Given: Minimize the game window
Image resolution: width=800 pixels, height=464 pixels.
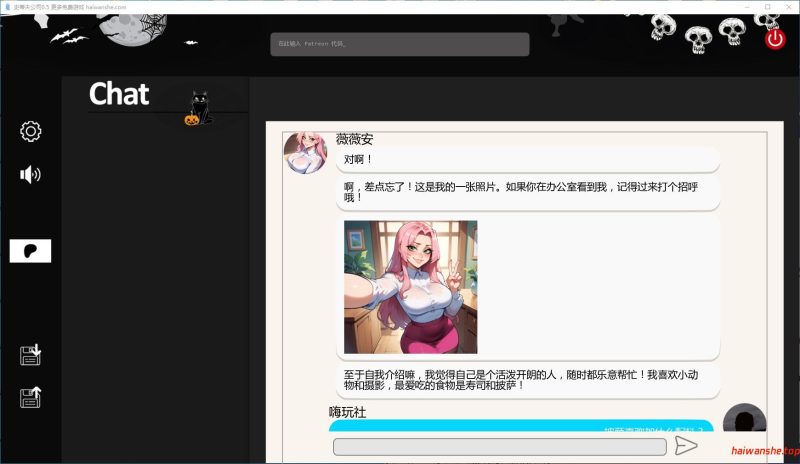Looking at the screenshot, I should pos(747,7).
